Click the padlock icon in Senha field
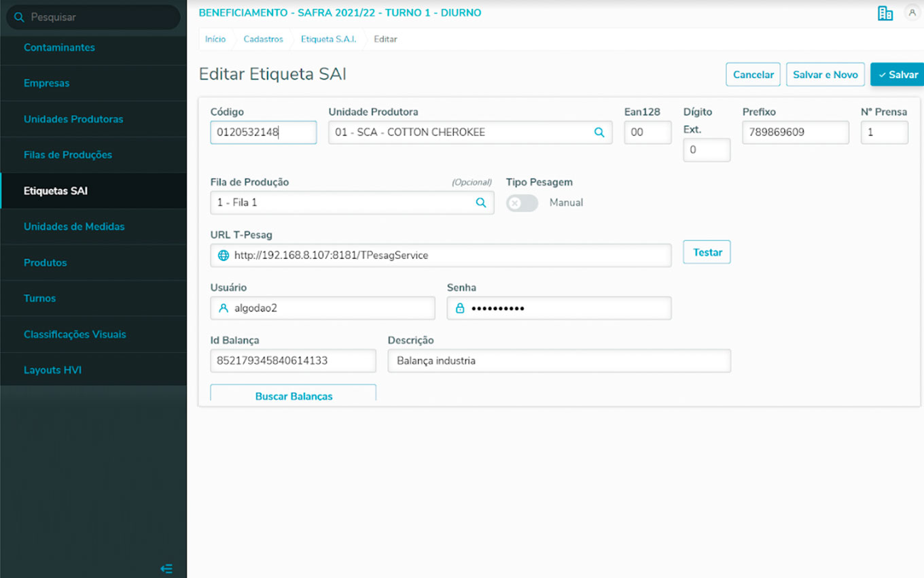 [x=460, y=308]
